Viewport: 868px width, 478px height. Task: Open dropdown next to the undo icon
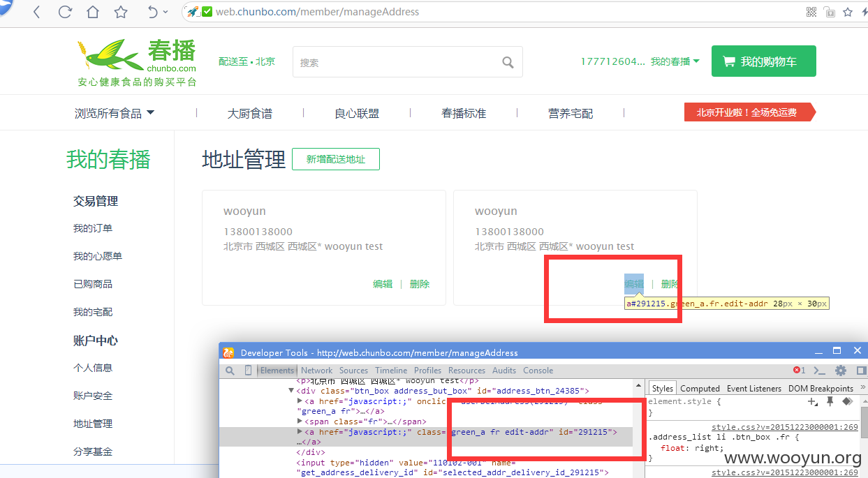pyautogui.click(x=165, y=12)
